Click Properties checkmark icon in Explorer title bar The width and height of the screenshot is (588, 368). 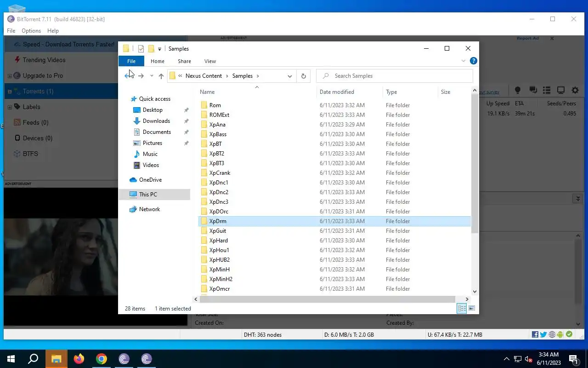(x=141, y=49)
